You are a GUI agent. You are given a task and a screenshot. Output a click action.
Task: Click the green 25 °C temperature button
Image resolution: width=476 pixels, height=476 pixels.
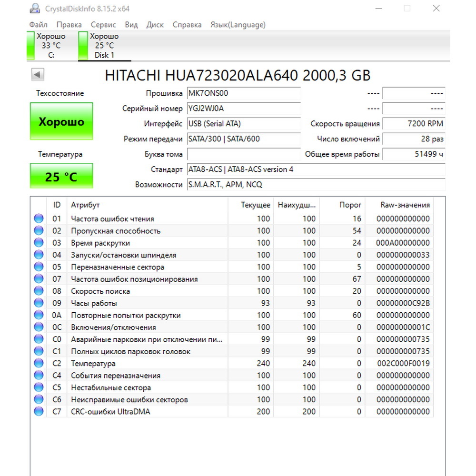[x=61, y=176]
